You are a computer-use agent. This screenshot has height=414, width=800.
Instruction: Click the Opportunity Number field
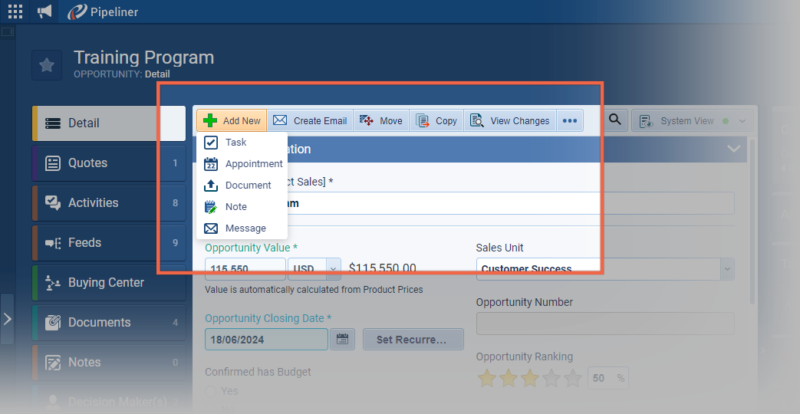605,324
